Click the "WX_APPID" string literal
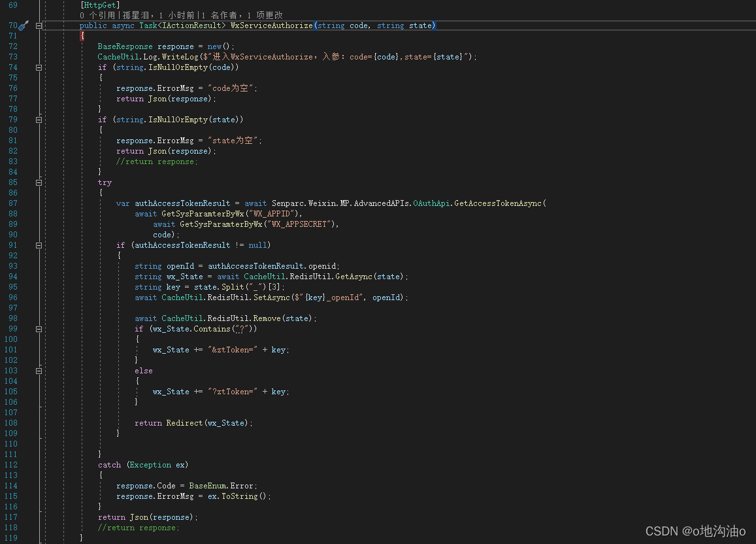756x544 pixels. click(x=272, y=214)
